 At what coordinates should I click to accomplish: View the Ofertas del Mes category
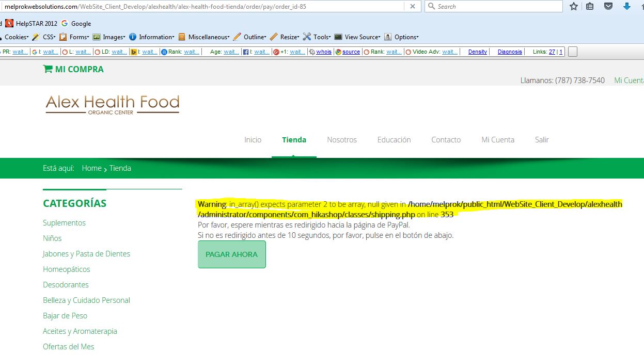pos(69,347)
